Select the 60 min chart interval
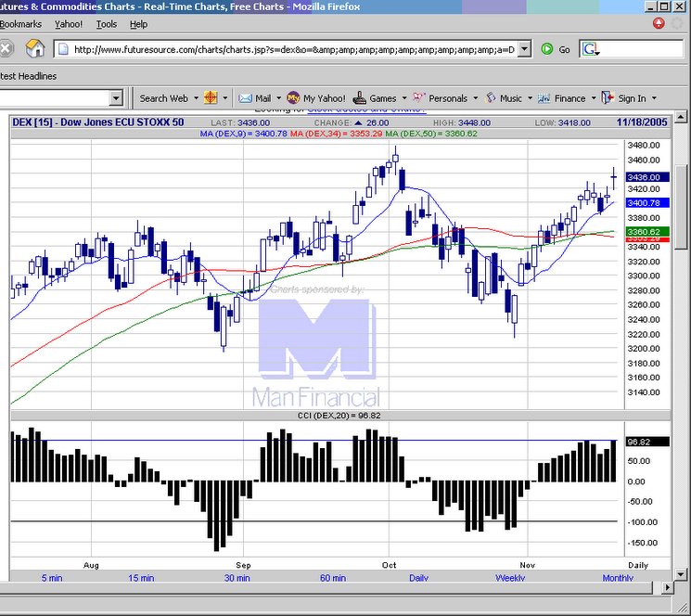 (333, 578)
